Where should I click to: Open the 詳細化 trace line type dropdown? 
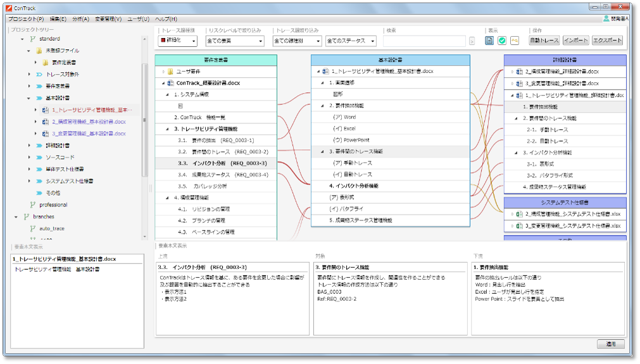pos(178,41)
